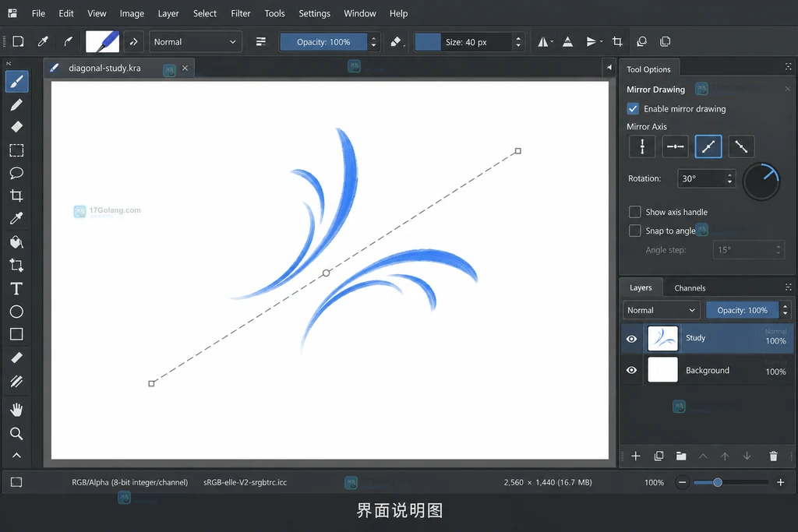Open the Settings menu
The height and width of the screenshot is (532, 798).
click(315, 13)
